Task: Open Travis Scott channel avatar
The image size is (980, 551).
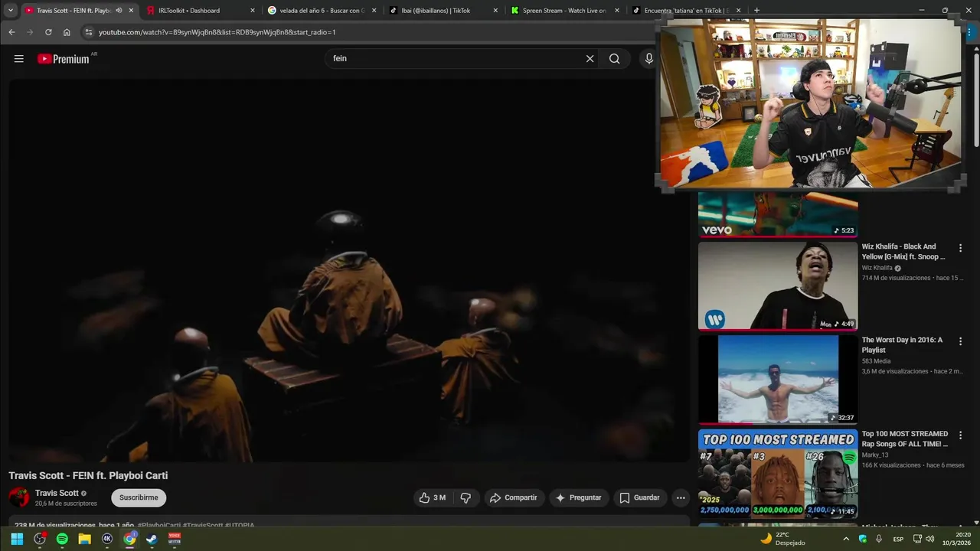Action: tap(19, 497)
